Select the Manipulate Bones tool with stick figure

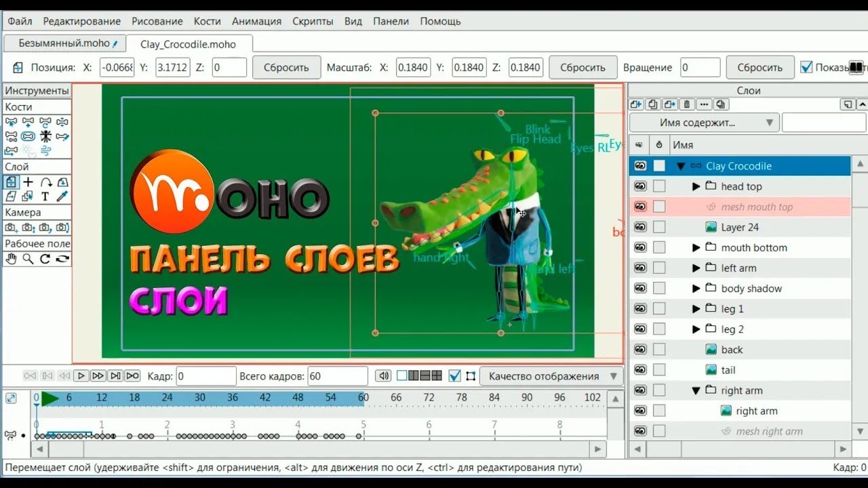point(45,136)
